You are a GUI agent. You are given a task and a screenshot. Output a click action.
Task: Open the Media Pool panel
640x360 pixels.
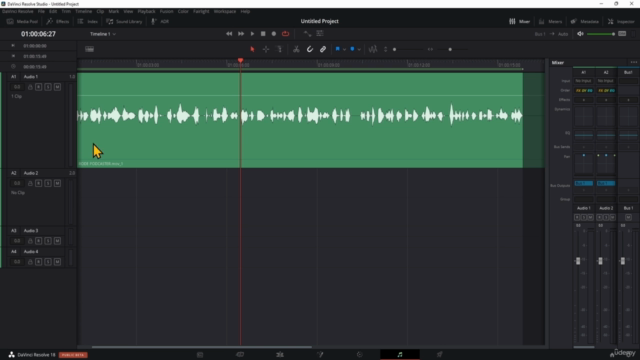click(x=22, y=22)
